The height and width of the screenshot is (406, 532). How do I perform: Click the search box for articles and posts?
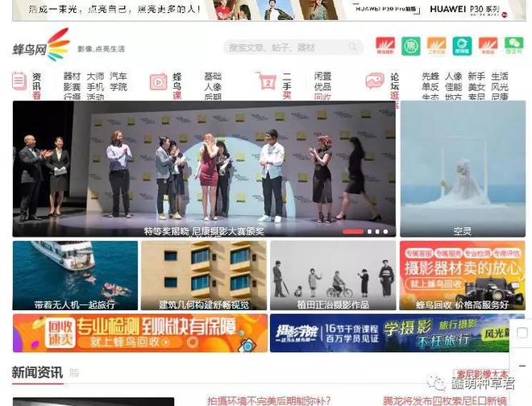tap(282, 48)
